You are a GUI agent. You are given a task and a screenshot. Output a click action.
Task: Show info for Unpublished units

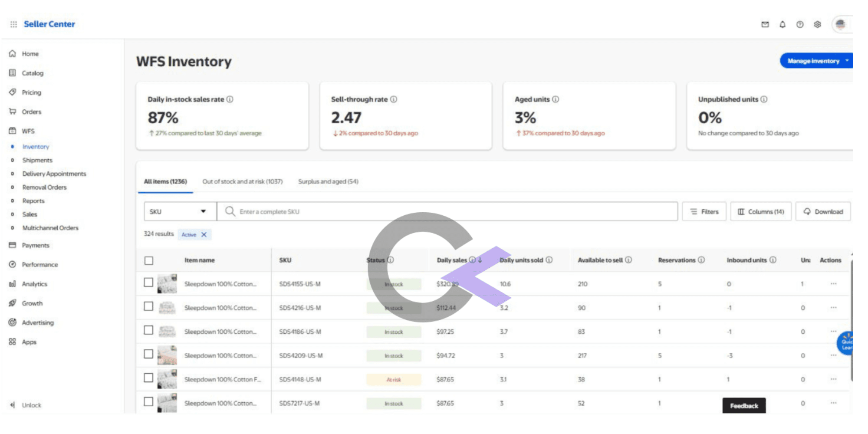tap(764, 99)
